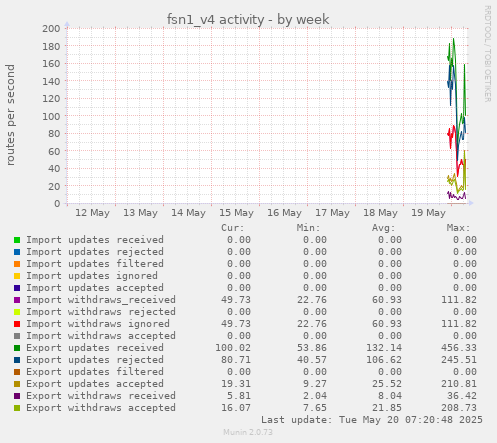
Task: Click the '16 May' x-axis label
Action: tap(284, 213)
